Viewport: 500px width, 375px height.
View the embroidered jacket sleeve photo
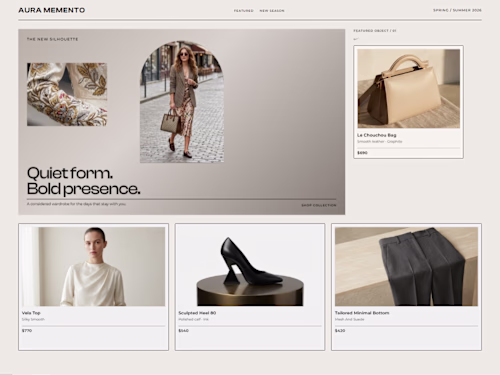point(67,94)
